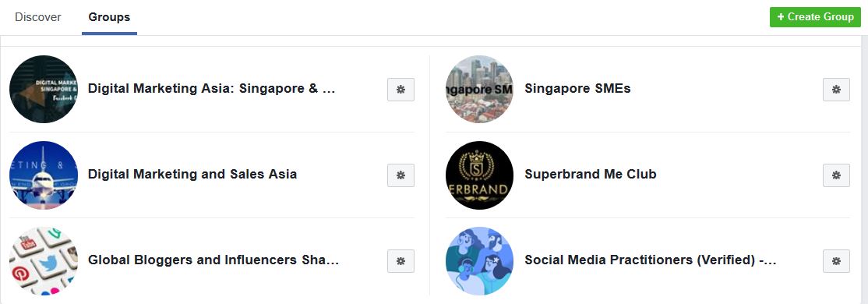Open settings gear for Social Media Practitioners group

pos(837,261)
